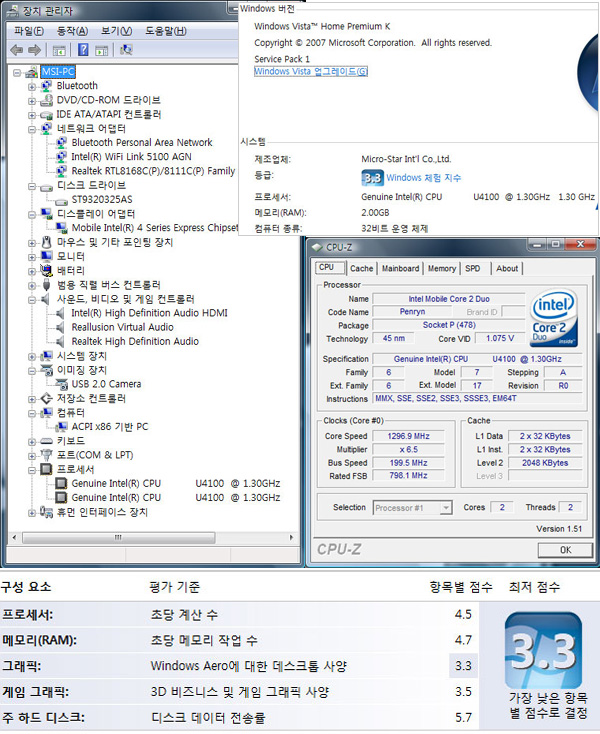Click the blue Help icon in toolbar
This screenshot has height=734, width=600.
click(83, 49)
